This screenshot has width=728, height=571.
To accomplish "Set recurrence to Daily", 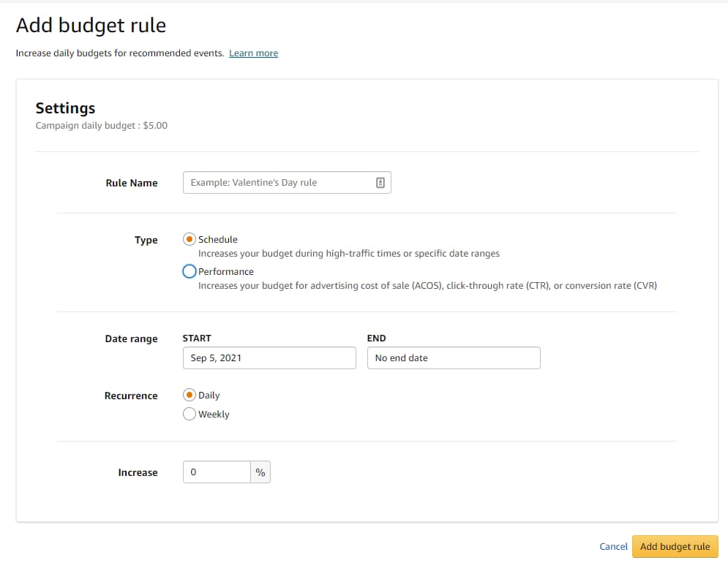I will tap(189, 395).
